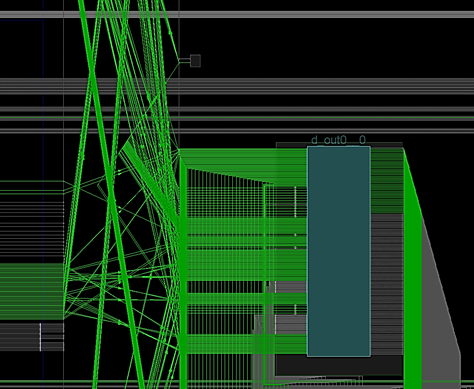Click the thick diagonal green wire on the left
474x389 pixels.
click(111, 193)
